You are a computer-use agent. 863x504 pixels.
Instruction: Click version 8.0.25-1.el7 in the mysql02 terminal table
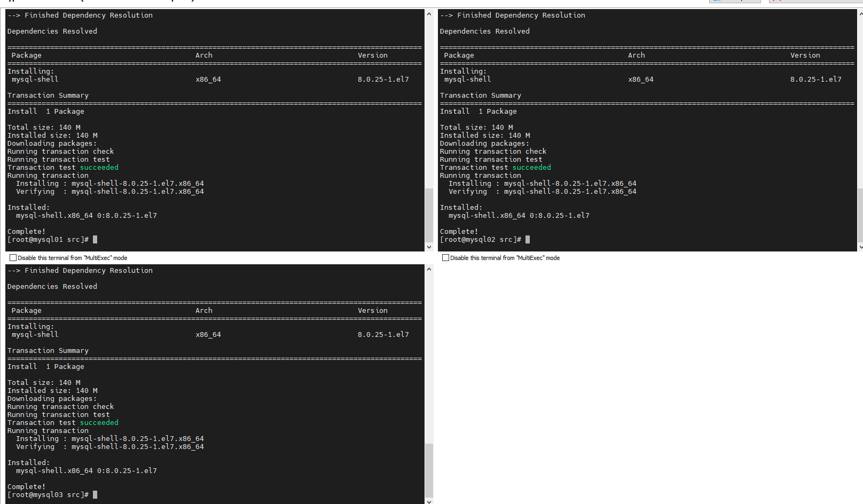pyautogui.click(x=816, y=80)
